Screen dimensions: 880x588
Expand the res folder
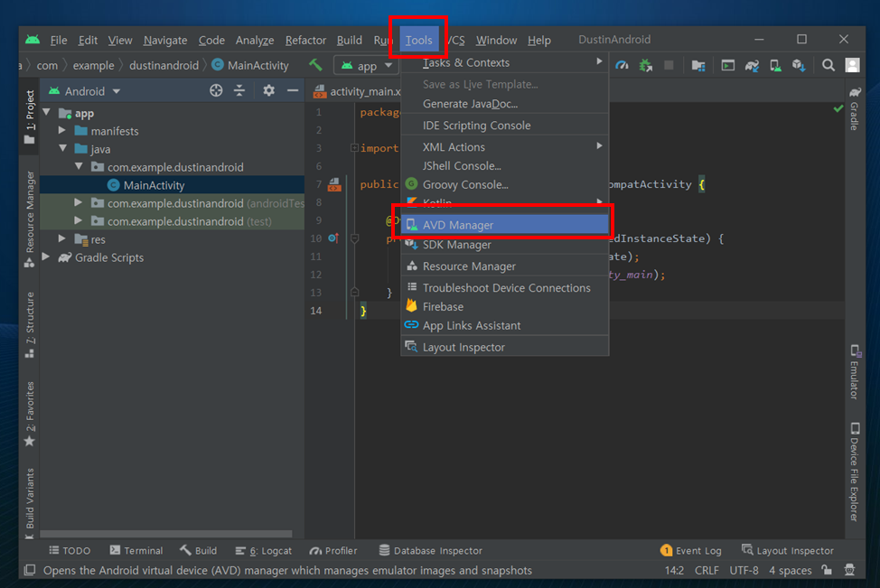pyautogui.click(x=62, y=239)
